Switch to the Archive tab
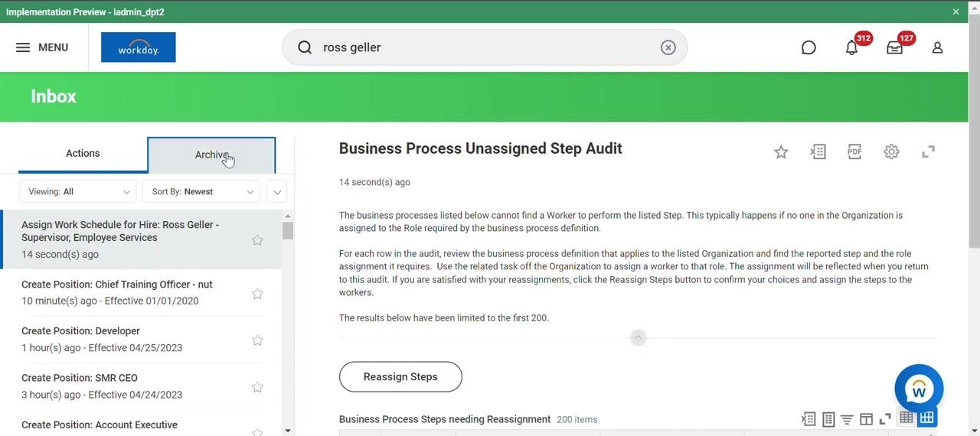Image resolution: width=980 pixels, height=436 pixels. [211, 155]
